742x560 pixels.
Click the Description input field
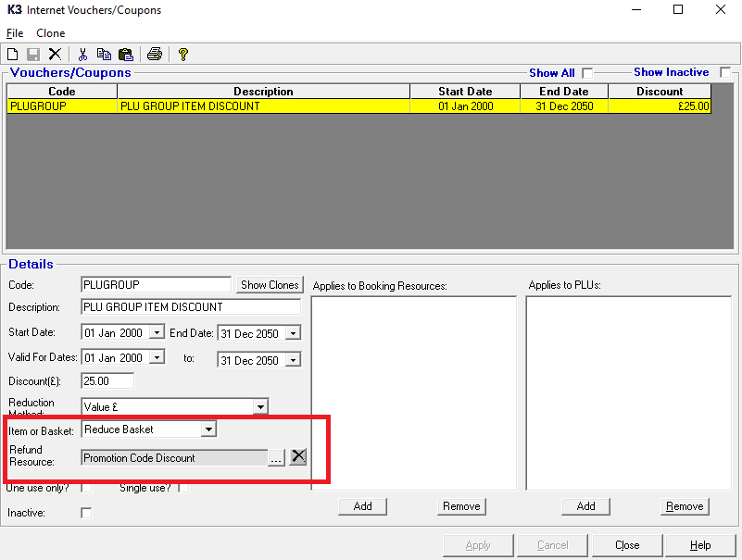(191, 307)
